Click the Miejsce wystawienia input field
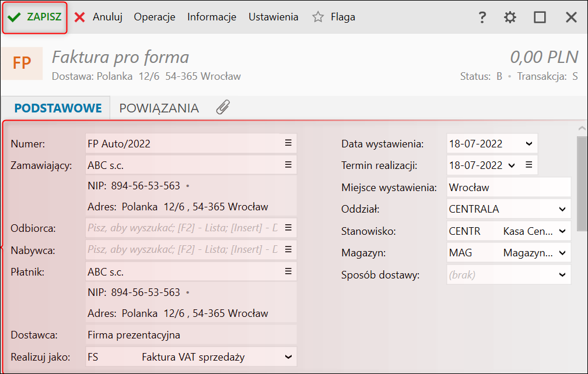 (508, 188)
